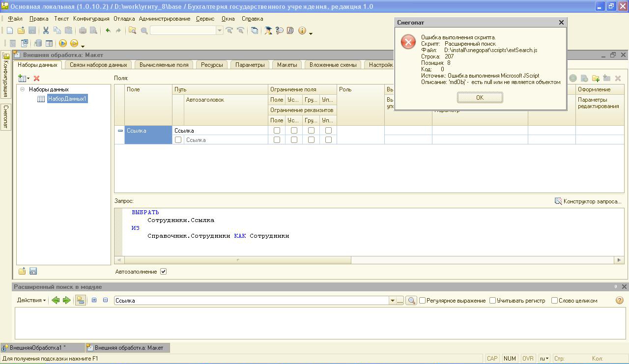Image resolution: width=629 pixels, height=364 pixels.
Task: Click the magnifier search button beside the Ссылка field
Action: [x=411, y=300]
